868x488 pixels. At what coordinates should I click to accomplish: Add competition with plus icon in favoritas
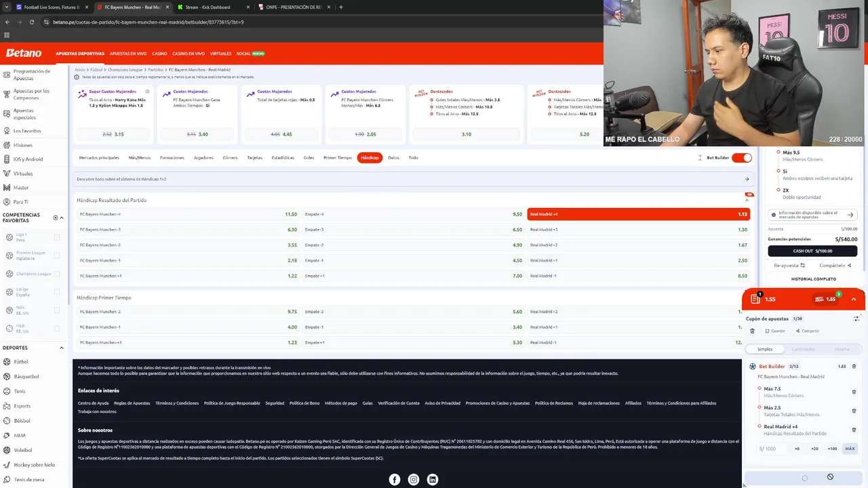point(56,218)
